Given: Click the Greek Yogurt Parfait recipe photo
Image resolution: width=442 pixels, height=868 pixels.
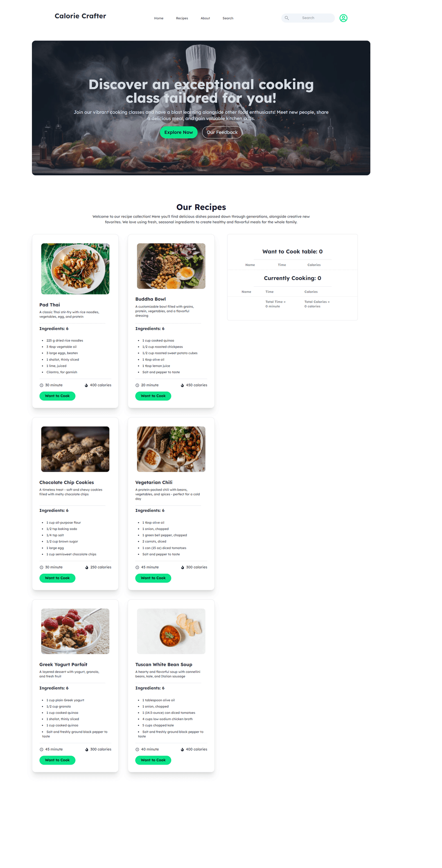Looking at the screenshot, I should pos(75,631).
